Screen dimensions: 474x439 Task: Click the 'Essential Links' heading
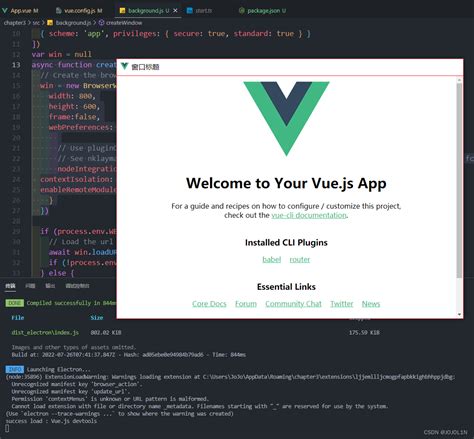[286, 287]
